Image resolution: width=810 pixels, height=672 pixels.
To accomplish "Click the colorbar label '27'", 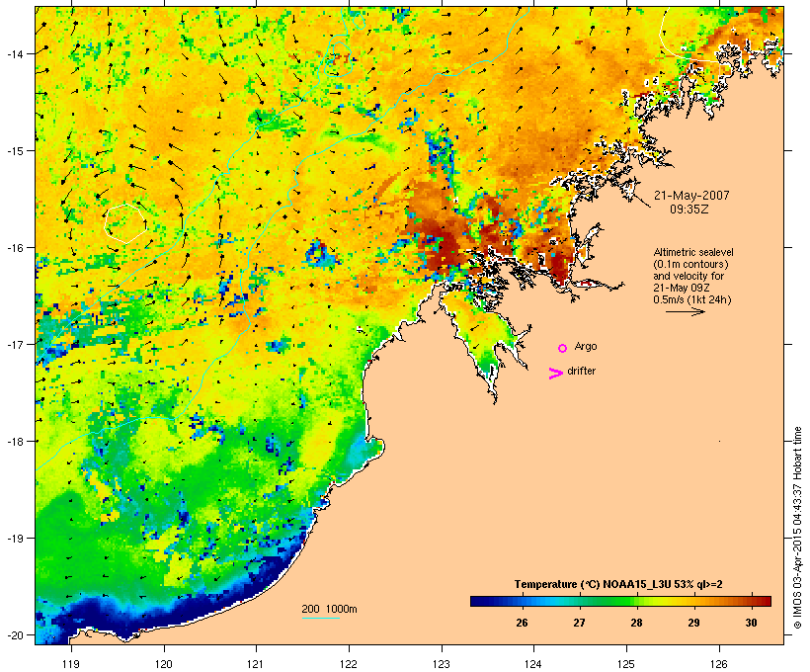I will (x=579, y=623).
